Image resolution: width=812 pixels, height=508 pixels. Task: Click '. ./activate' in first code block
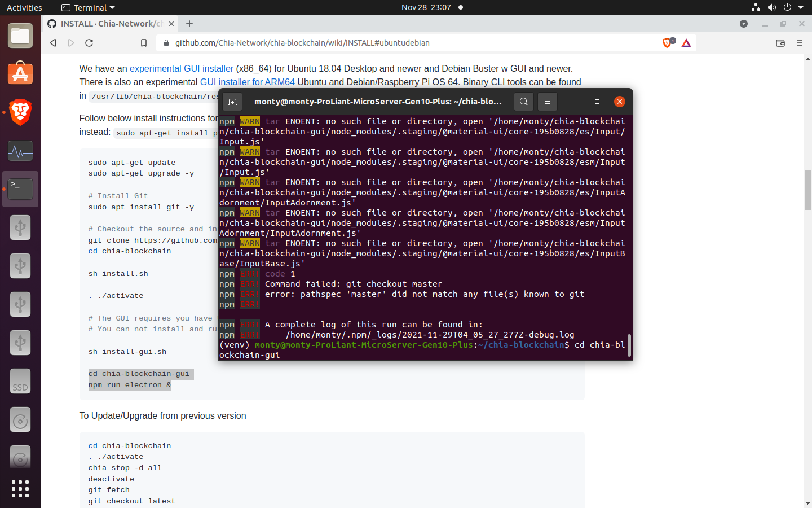point(116,296)
